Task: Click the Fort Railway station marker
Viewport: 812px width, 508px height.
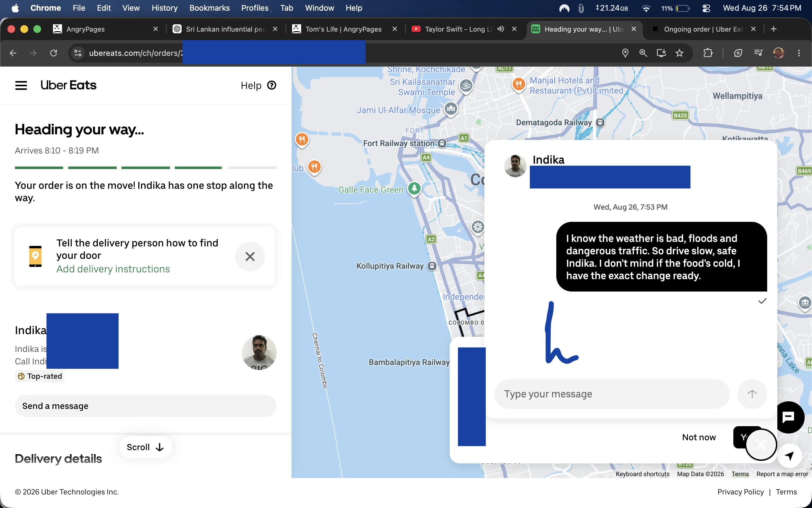Action: [x=442, y=143]
